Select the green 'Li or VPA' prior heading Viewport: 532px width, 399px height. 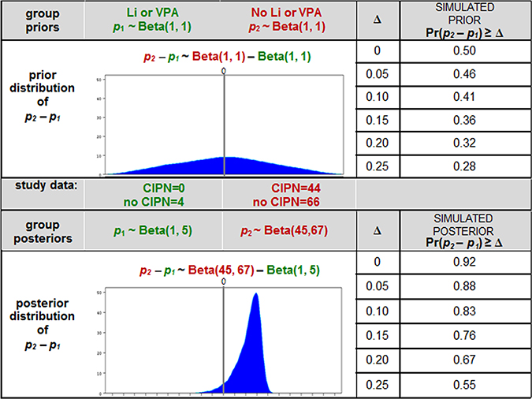pyautogui.click(x=153, y=19)
